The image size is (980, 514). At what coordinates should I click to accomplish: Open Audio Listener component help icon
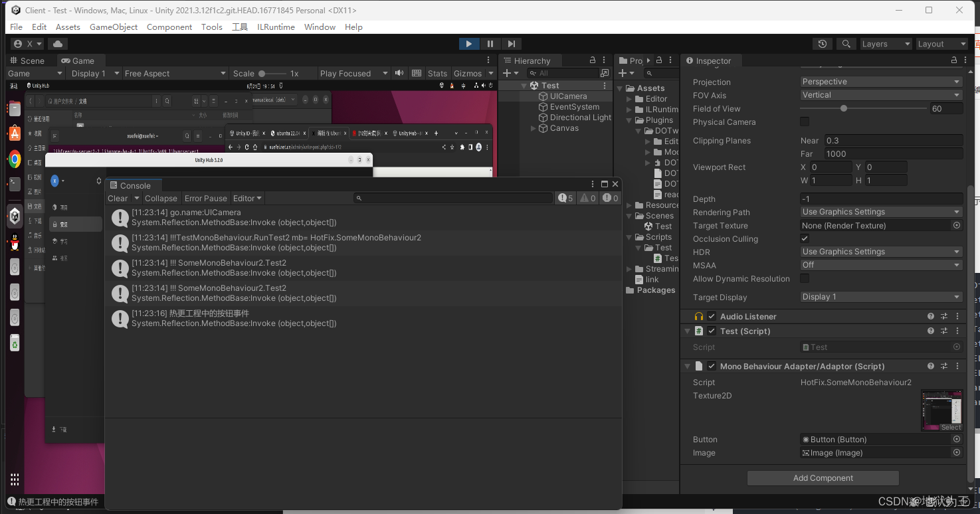click(x=931, y=317)
